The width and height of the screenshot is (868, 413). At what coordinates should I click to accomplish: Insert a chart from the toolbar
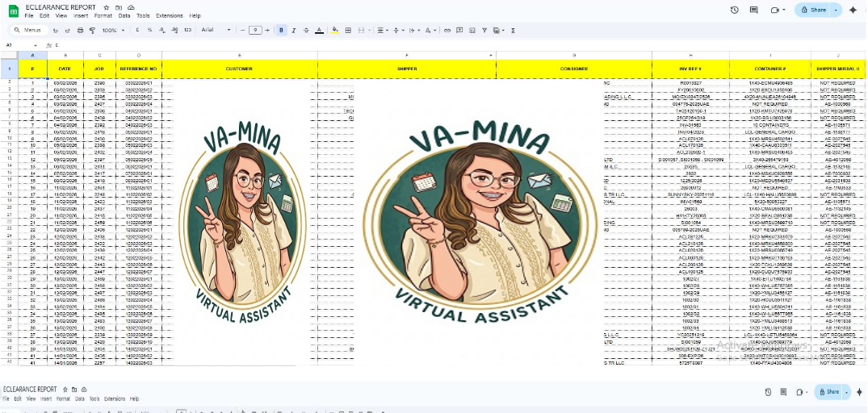[x=472, y=31]
